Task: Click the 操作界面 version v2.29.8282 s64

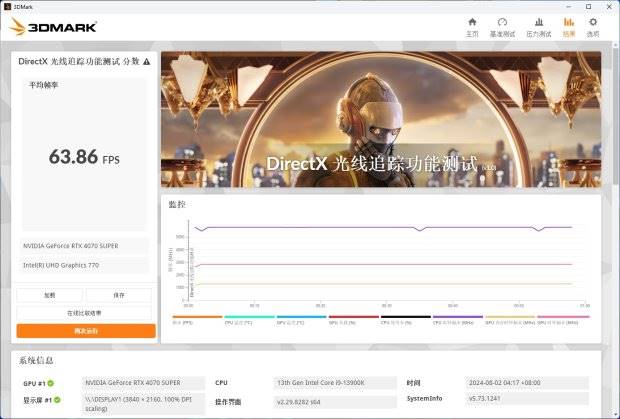Action: (x=335, y=402)
